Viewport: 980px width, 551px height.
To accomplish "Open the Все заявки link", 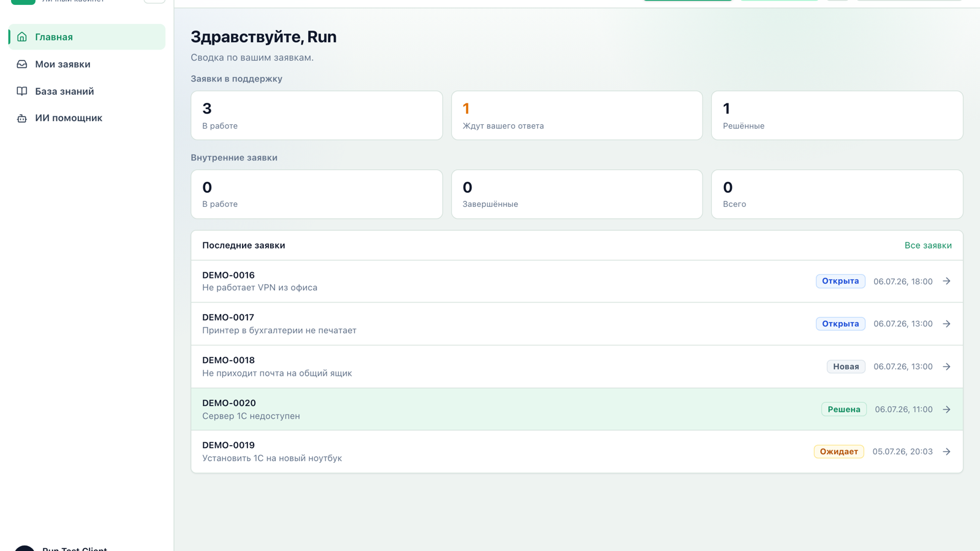I will coord(928,246).
